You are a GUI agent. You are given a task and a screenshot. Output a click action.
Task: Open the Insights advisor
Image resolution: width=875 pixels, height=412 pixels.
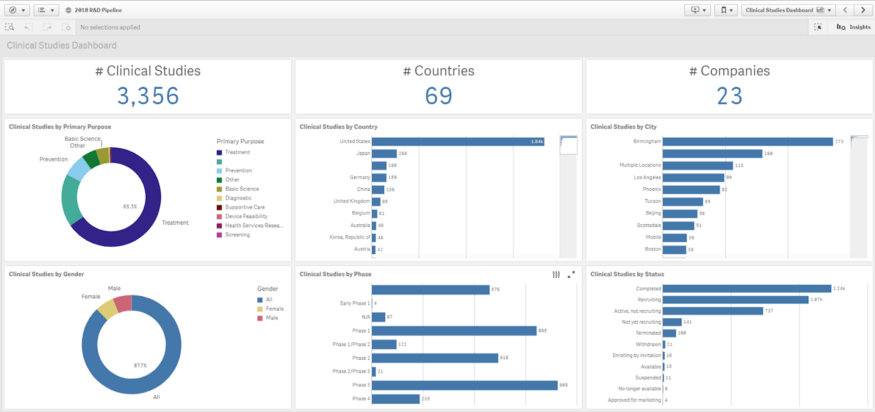pos(853,27)
